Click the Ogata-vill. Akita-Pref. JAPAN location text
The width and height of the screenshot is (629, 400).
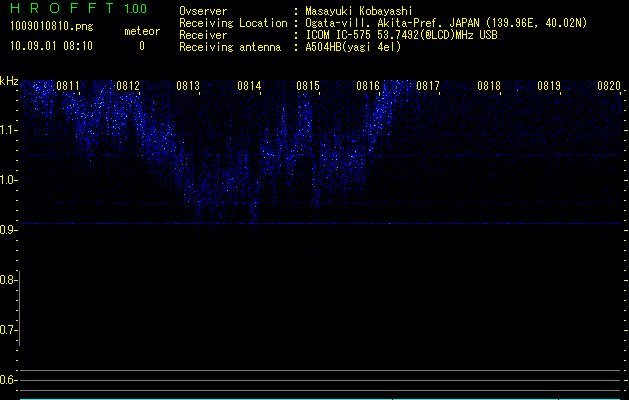pos(446,23)
